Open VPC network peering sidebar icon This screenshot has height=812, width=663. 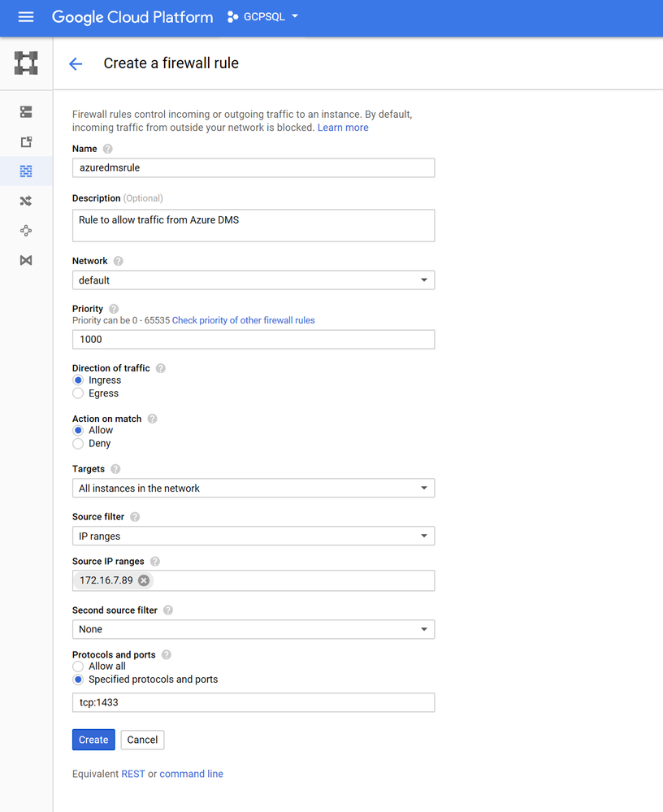click(x=26, y=231)
